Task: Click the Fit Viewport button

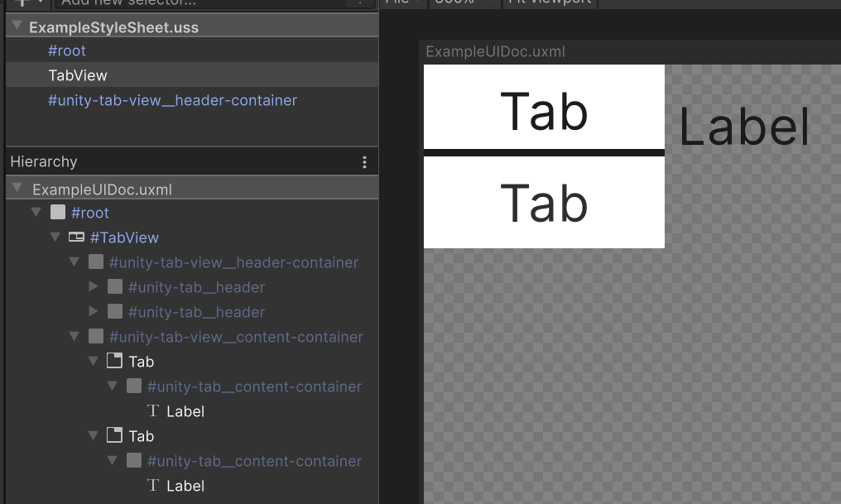Action: coord(550,2)
